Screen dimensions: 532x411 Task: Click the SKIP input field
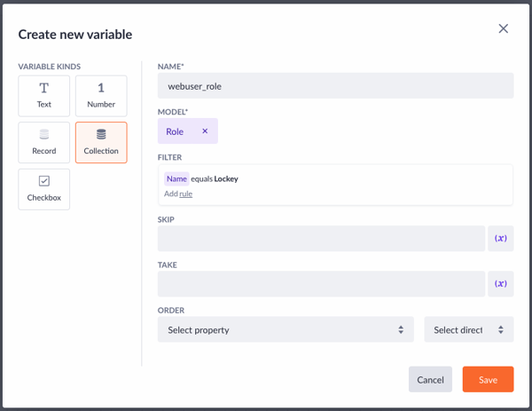pyautogui.click(x=321, y=239)
